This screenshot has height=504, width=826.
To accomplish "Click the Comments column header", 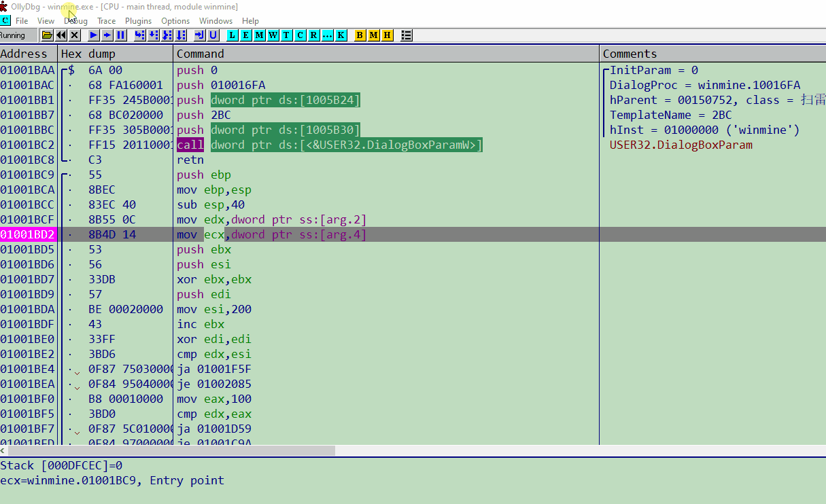I will click(x=713, y=54).
